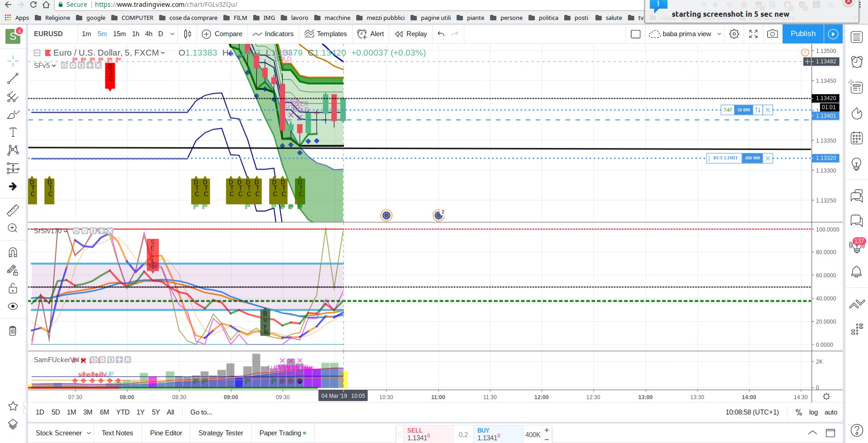Open the Templates menu
This screenshot has height=443, width=868.
[325, 34]
